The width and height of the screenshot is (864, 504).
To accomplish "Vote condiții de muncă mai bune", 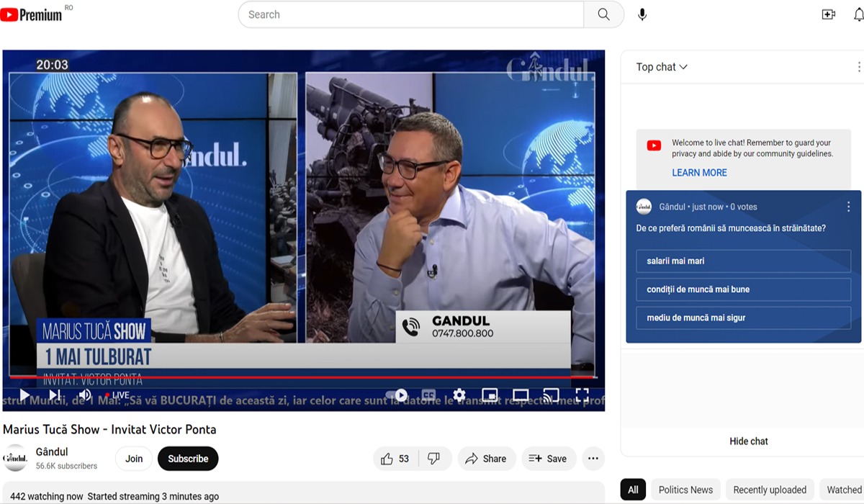I will click(743, 289).
